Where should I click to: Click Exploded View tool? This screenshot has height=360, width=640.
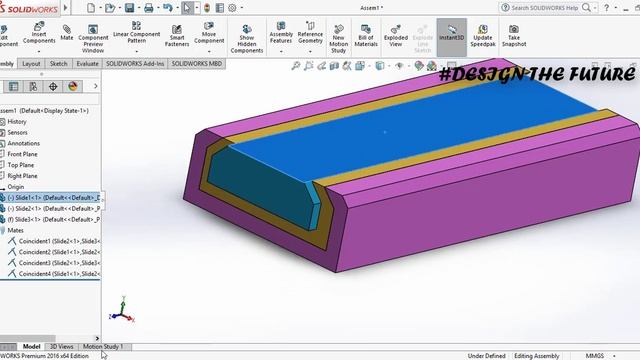(x=396, y=36)
